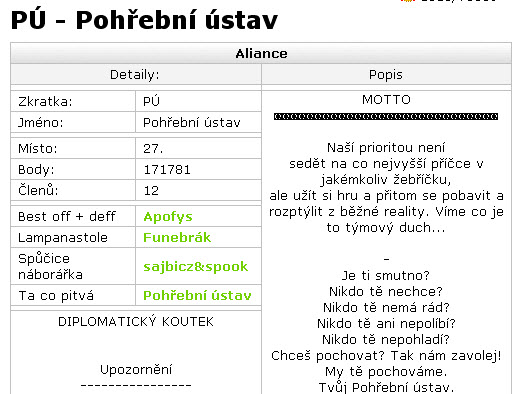Click the line Nikdo tě nepohladí?
Image resolution: width=519 pixels, height=394 pixels.
386,339
